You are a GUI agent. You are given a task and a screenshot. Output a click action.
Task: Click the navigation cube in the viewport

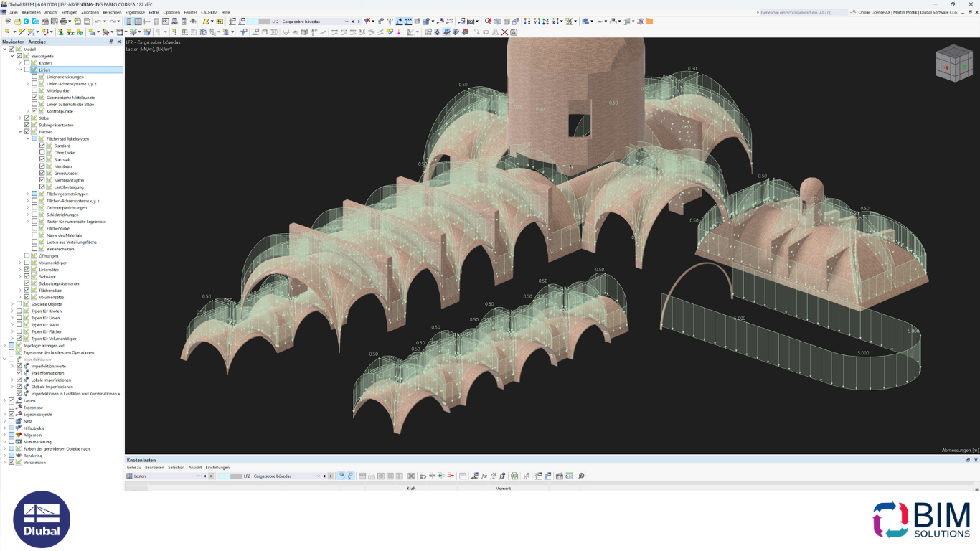(953, 65)
